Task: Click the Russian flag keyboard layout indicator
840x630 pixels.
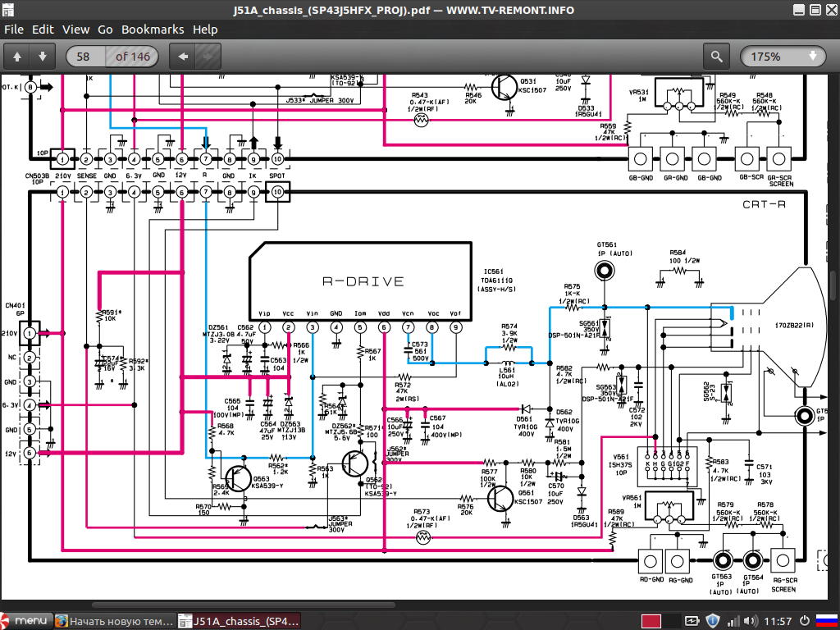Action: pos(826,621)
